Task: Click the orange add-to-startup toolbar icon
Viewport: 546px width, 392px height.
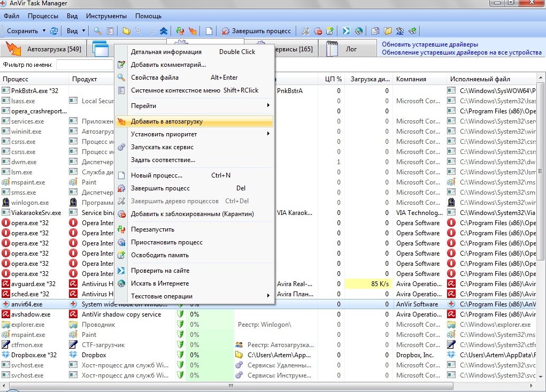Action: coord(193,31)
